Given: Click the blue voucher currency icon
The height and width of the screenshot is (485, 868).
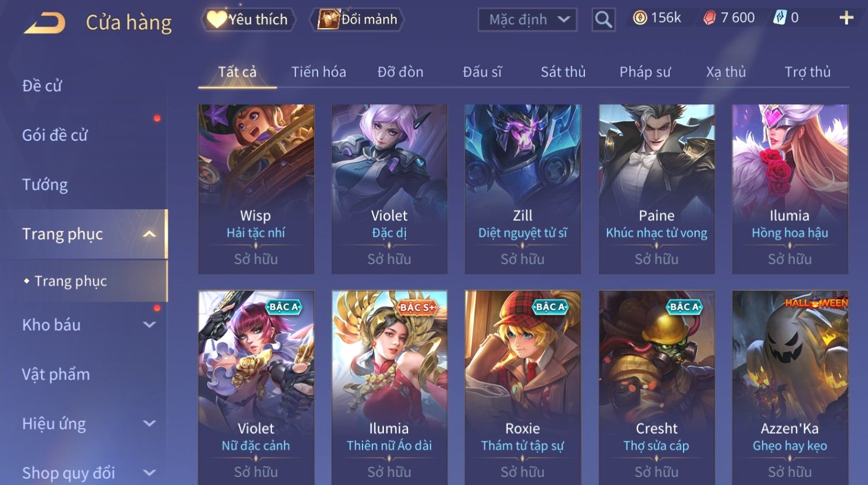Looking at the screenshot, I should (x=779, y=18).
